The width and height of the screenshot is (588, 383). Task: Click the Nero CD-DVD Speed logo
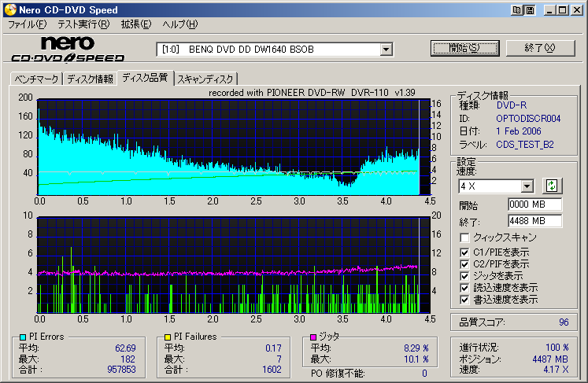(x=68, y=49)
